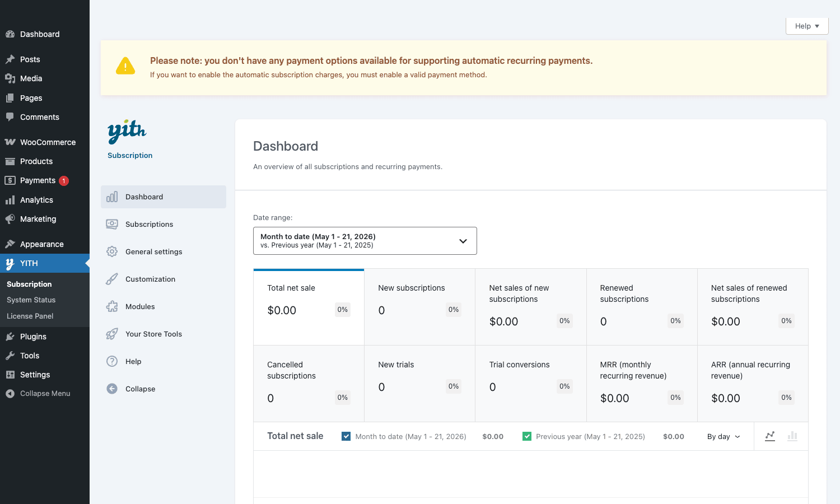Viewport: 840px width, 504px height.
Task: Click the Media icon in the sidebar
Action: tap(10, 78)
